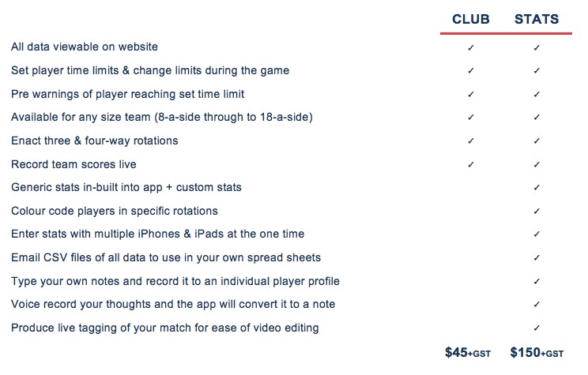
Task: Click 'All data viewable on website' text
Action: 85,47
